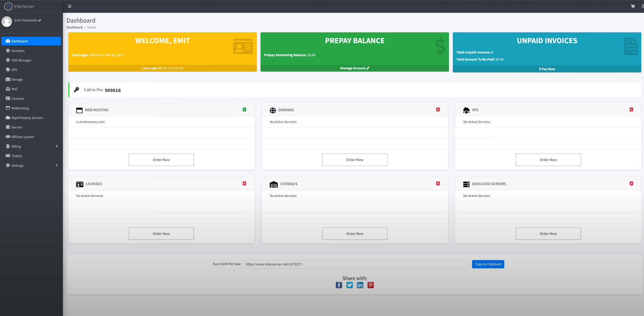The width and height of the screenshot is (644, 316).
Task: Open Domains in the sidebar
Action: [x=31, y=51]
